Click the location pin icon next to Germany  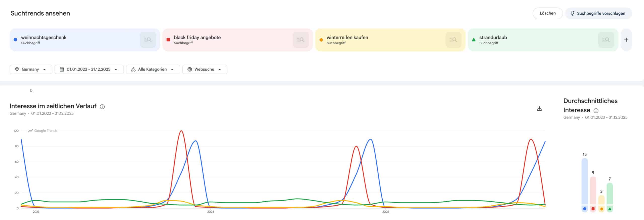(x=17, y=69)
